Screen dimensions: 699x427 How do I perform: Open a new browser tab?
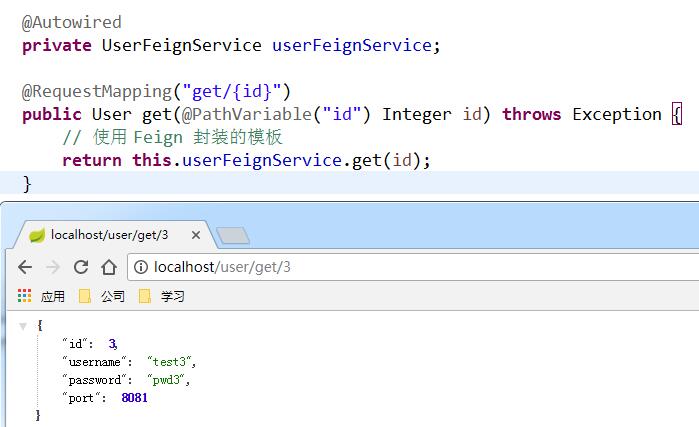(232, 236)
